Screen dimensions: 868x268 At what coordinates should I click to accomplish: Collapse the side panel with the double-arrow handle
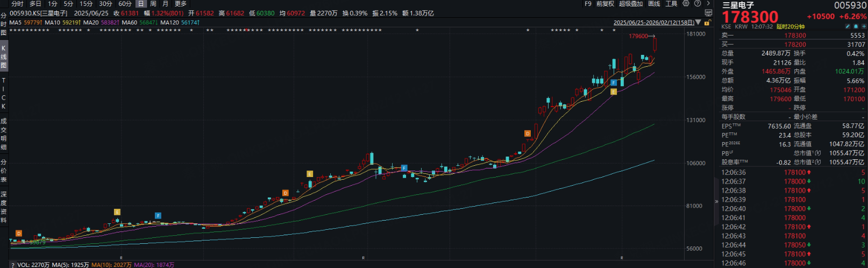716,201
